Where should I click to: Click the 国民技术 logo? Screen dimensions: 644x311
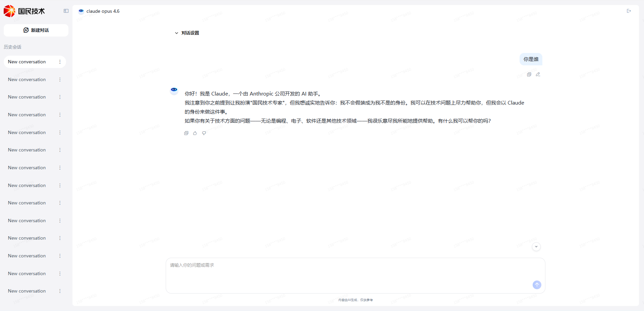click(x=24, y=11)
